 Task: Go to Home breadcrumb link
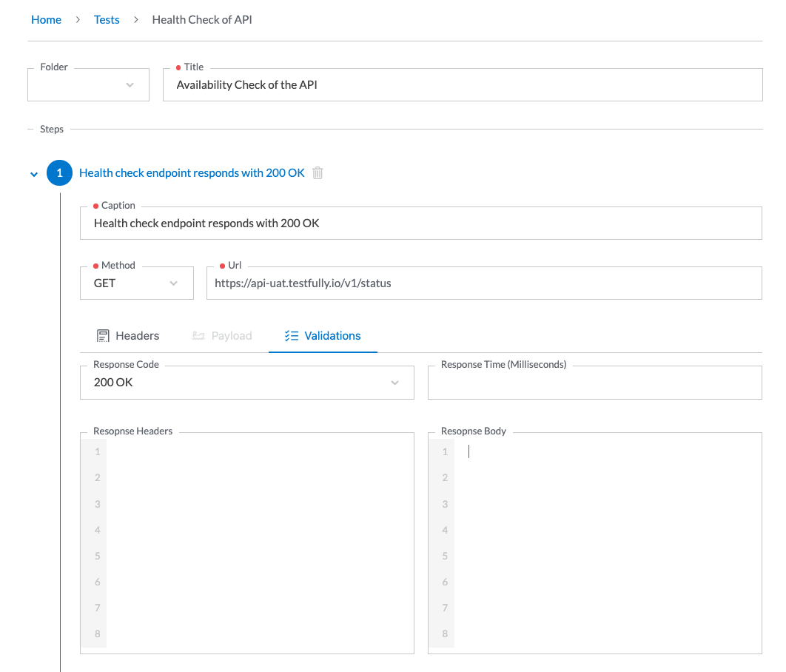46,19
